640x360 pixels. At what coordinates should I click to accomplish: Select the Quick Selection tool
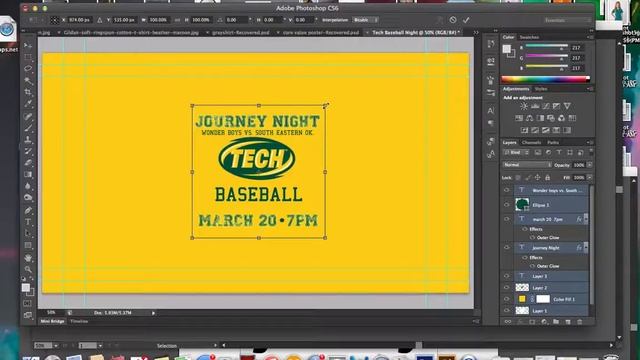point(28,80)
